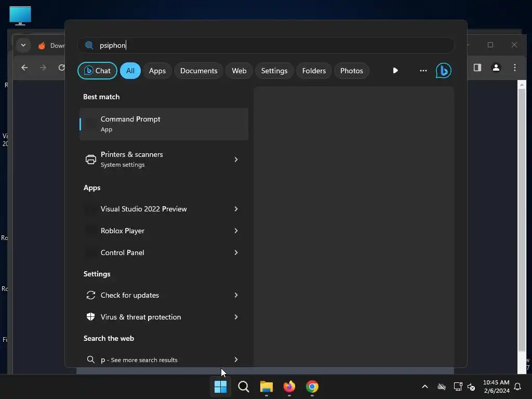This screenshot has height=399, width=532.
Task: Click 'p - See more search results' web item
Action: coord(164,360)
